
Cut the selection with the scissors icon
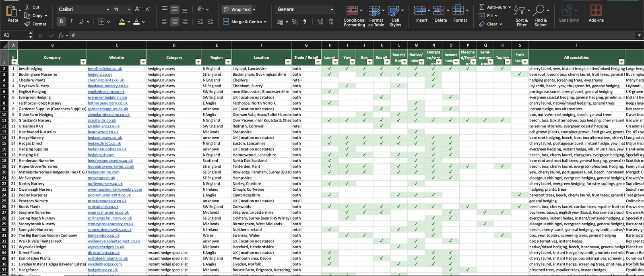[x=27, y=7]
